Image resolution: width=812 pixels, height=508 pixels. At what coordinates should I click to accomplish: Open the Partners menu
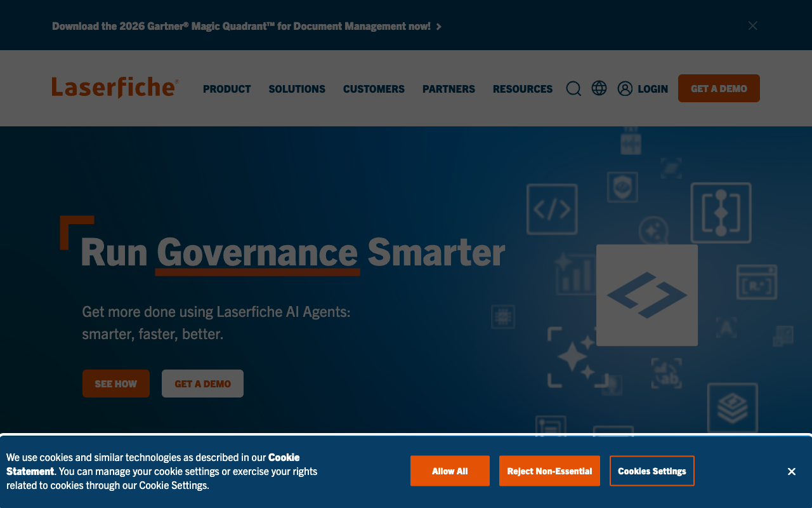(x=449, y=89)
